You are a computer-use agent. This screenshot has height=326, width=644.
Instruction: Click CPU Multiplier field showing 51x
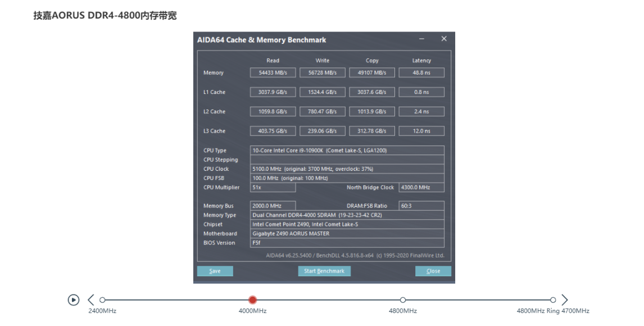(x=273, y=187)
